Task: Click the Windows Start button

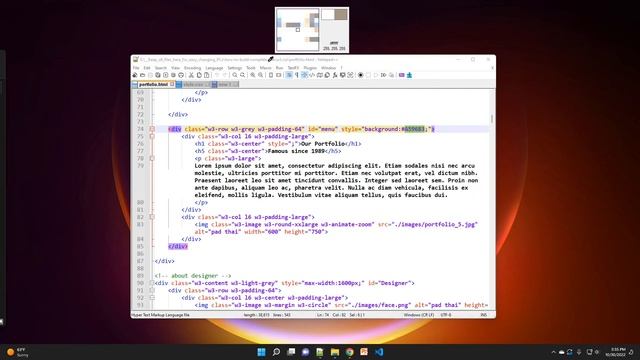Action: click(261, 352)
